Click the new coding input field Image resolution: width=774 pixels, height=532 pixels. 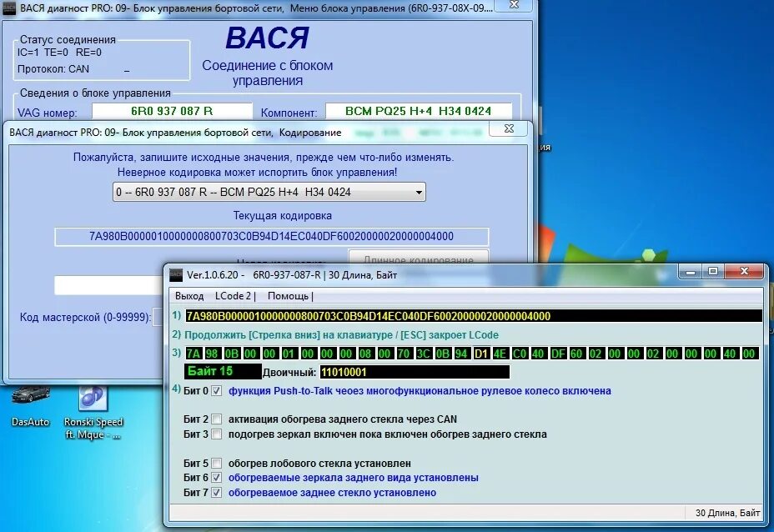tap(108, 285)
